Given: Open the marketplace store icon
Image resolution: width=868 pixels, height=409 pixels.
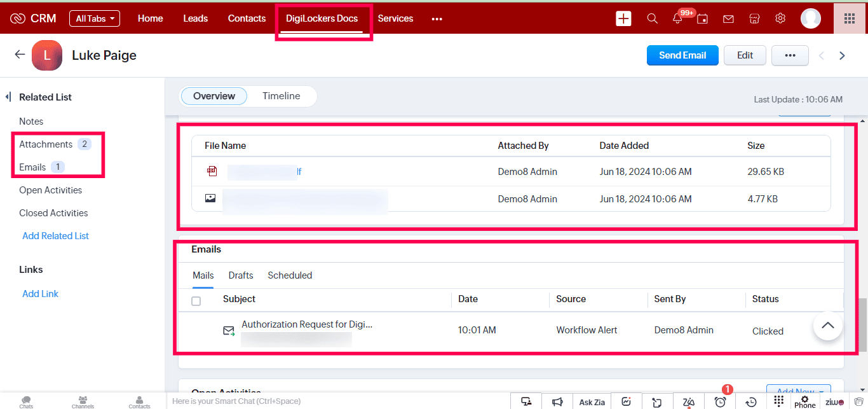Looking at the screenshot, I should point(755,18).
